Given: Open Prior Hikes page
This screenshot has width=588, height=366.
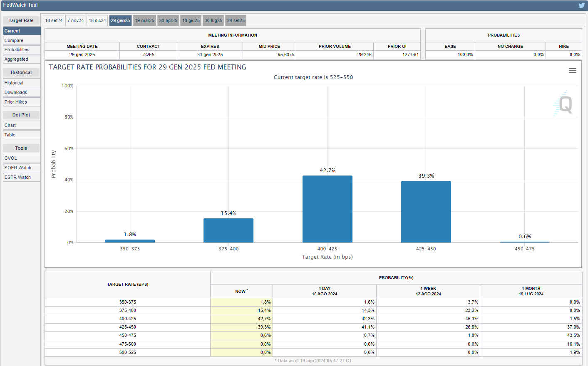Looking at the screenshot, I should pyautogui.click(x=22, y=102).
